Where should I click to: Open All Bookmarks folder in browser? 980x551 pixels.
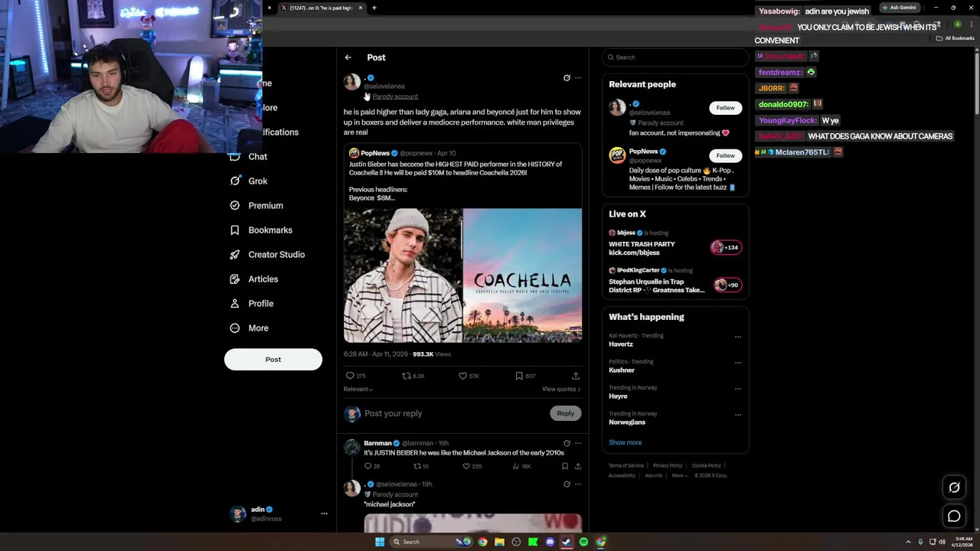click(x=955, y=38)
